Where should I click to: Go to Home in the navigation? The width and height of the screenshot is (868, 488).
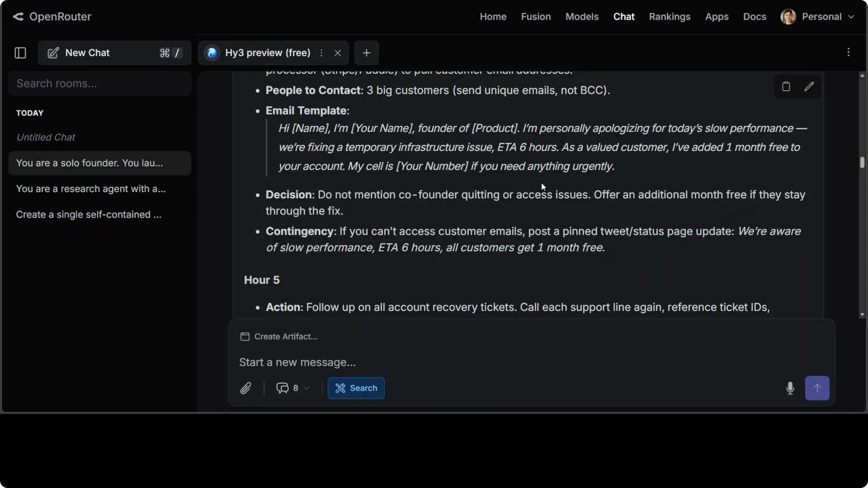tap(493, 17)
